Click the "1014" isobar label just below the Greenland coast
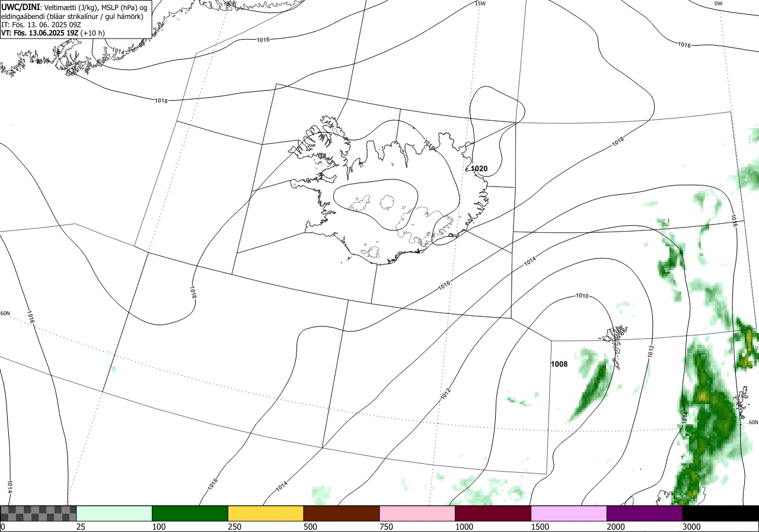The height and width of the screenshot is (532, 759). tap(118, 52)
